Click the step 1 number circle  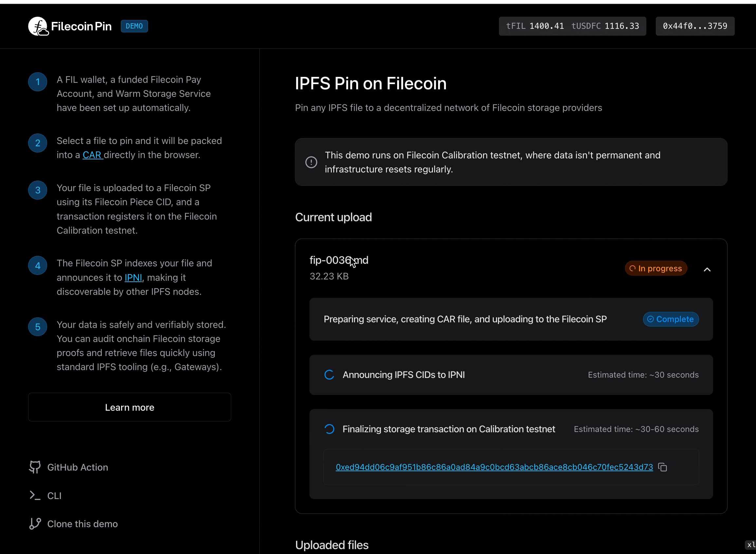click(38, 82)
